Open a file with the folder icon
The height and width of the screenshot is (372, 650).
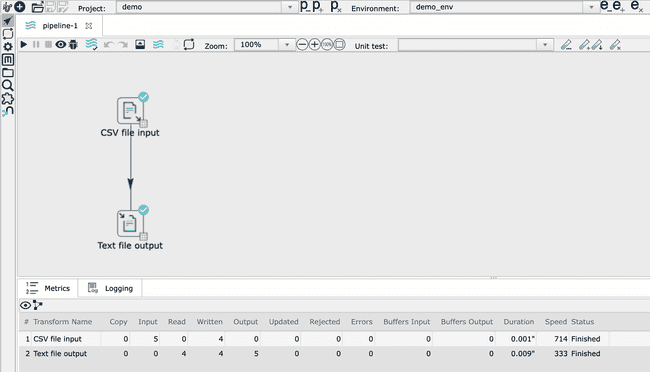tap(37, 7)
